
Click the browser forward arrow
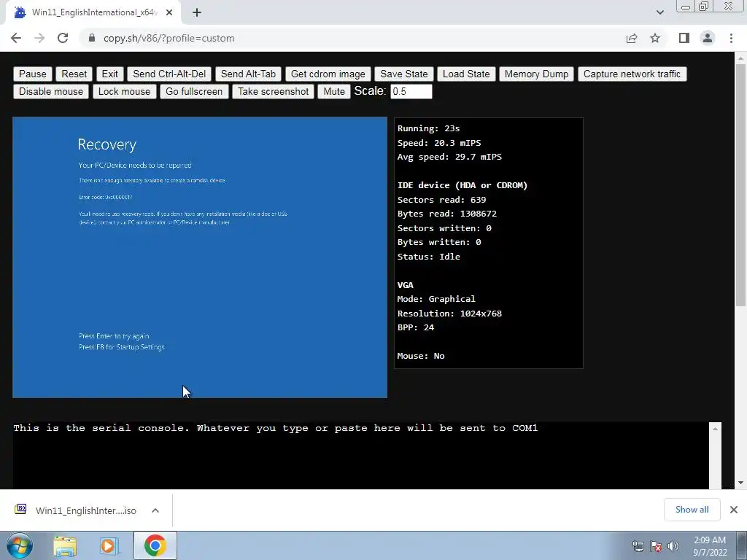click(39, 38)
